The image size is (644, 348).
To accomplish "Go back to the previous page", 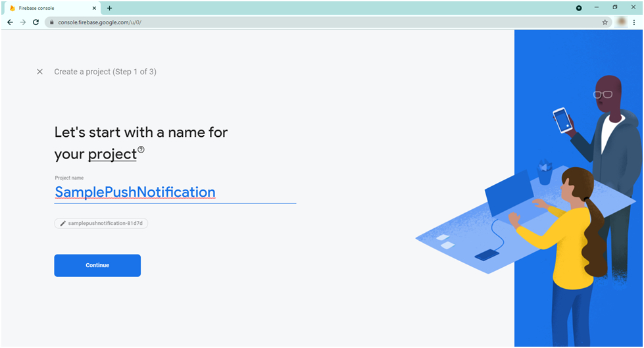I will 11,22.
